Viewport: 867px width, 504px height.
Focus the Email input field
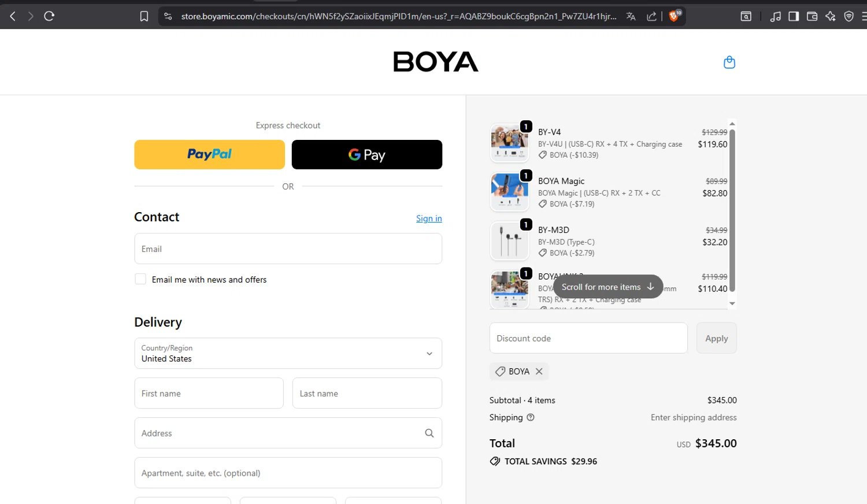pyautogui.click(x=288, y=249)
